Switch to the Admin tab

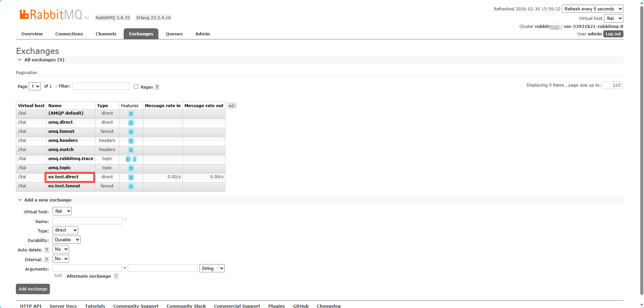[x=203, y=34]
